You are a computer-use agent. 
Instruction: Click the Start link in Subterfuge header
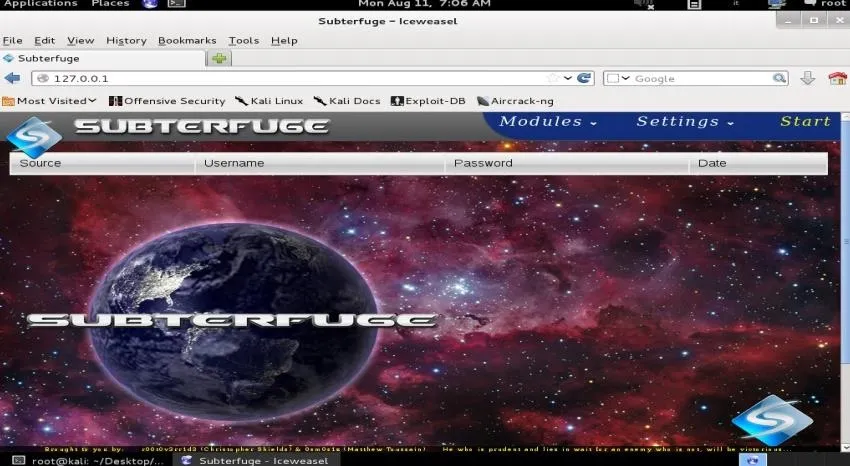coord(805,121)
